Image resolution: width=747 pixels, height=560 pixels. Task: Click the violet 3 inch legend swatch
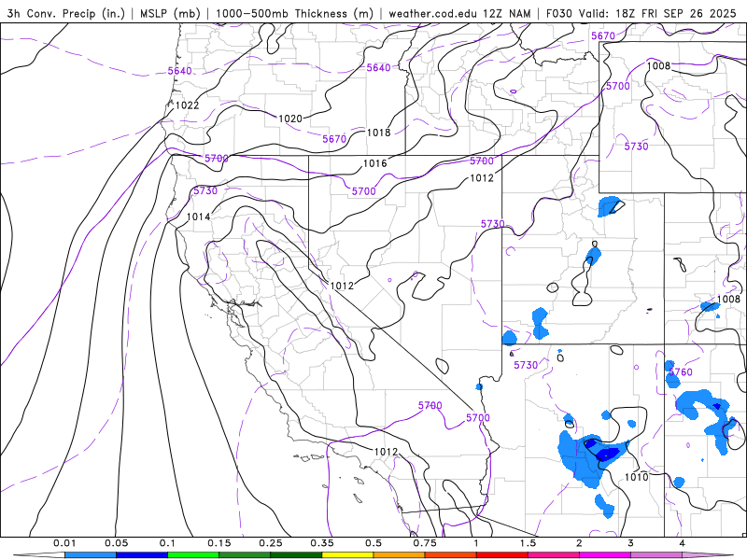click(656, 555)
